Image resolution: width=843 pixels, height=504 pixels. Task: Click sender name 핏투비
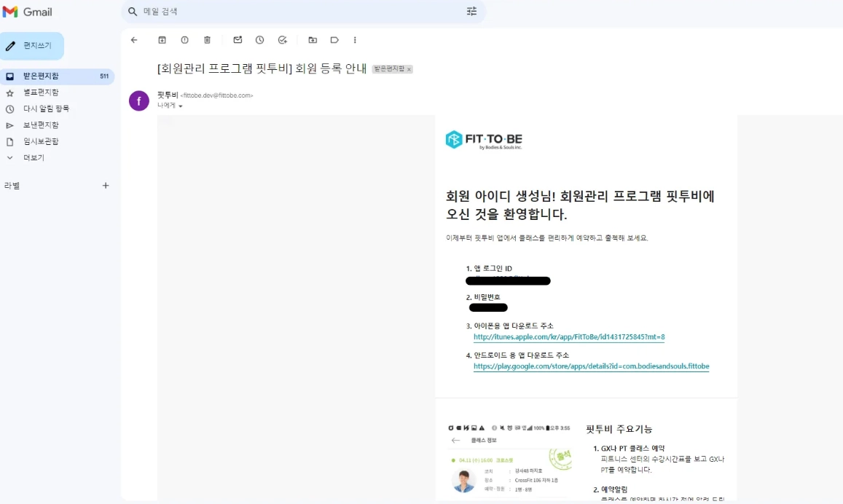[x=167, y=95]
